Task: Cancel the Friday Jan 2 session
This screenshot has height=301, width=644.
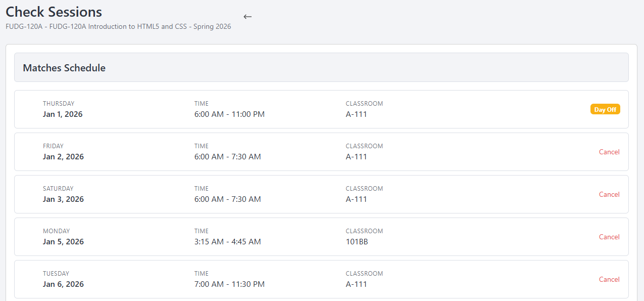Action: click(609, 152)
